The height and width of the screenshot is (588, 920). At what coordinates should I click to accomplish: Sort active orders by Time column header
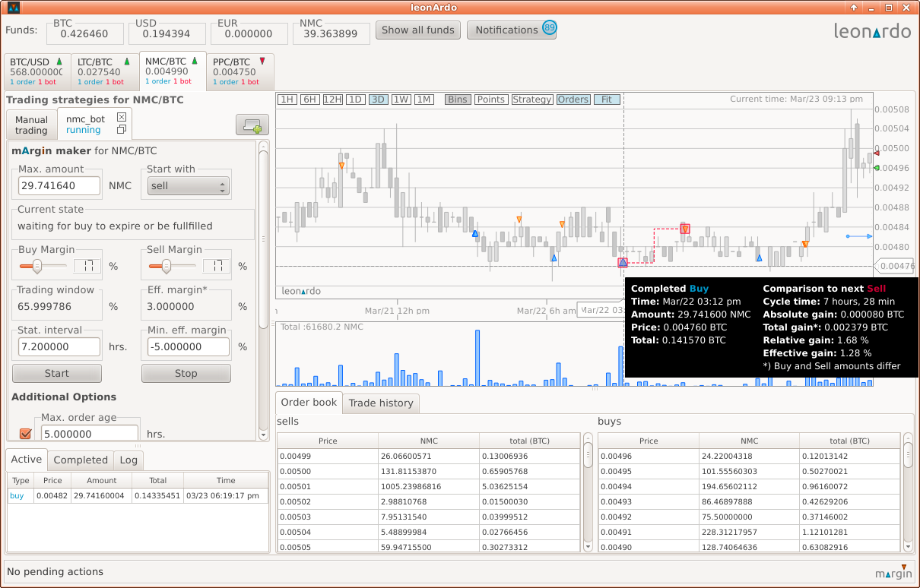pos(226,480)
